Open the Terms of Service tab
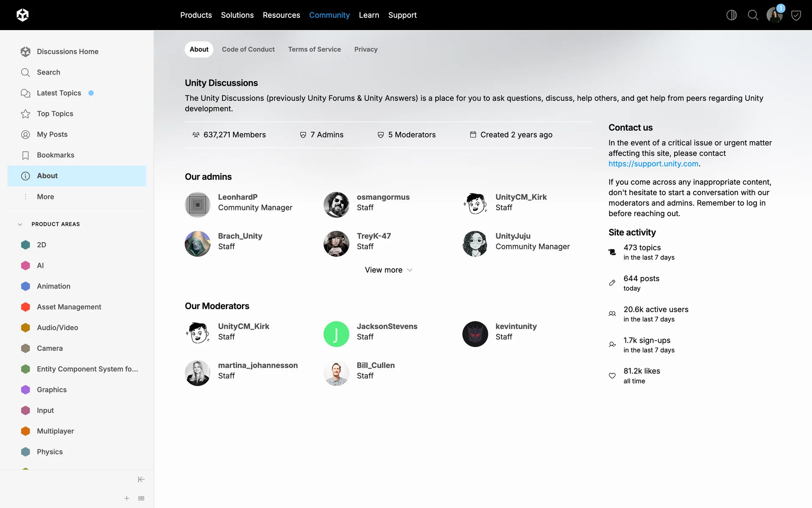 click(x=314, y=50)
